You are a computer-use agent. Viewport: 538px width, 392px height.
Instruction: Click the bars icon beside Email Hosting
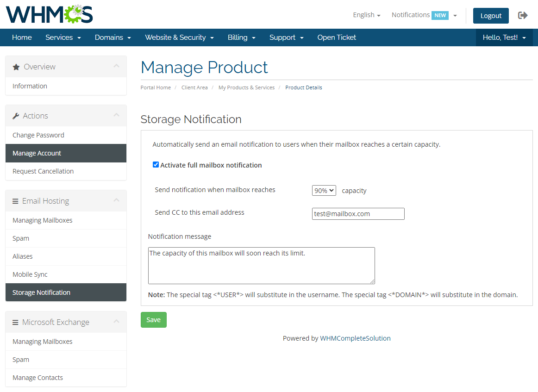(16, 201)
